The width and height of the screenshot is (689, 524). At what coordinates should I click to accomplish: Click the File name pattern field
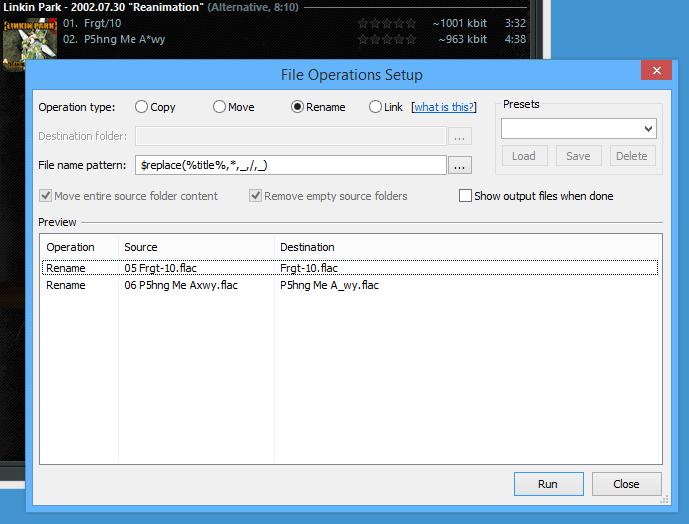click(x=290, y=165)
